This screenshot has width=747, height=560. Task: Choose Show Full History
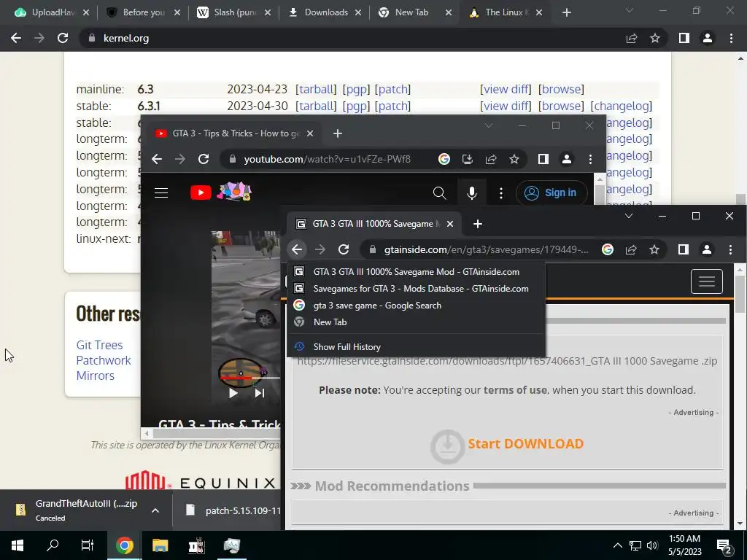coord(416,346)
